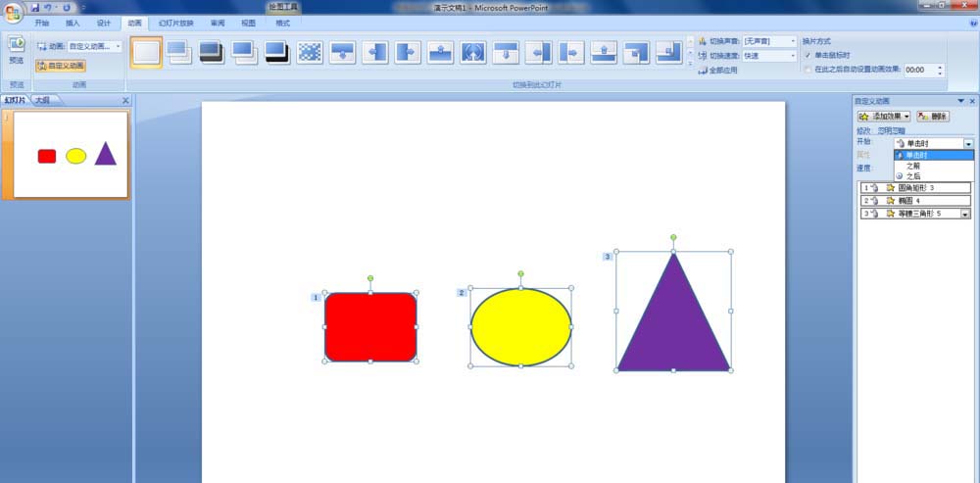980x483 pixels.
Task: Click the 开始 start combo box arrow
Action: [968, 144]
